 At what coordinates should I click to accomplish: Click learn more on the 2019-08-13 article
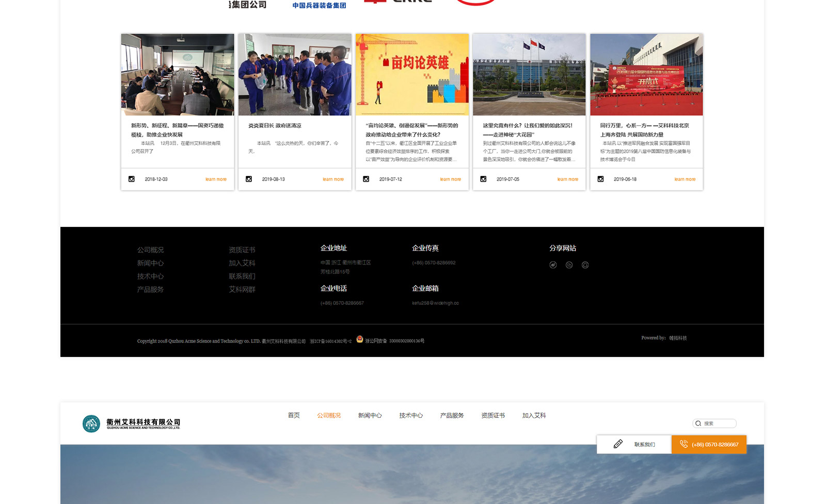pos(333,180)
